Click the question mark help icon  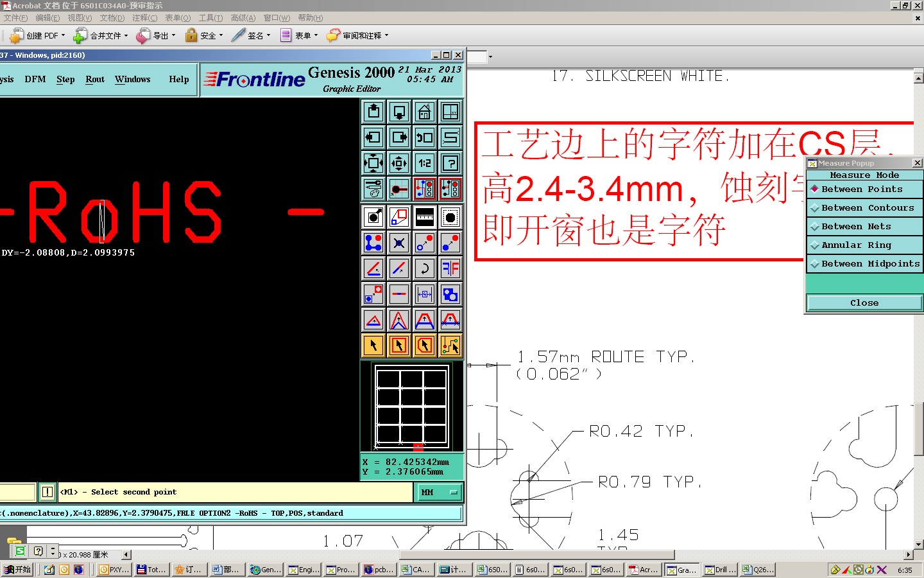pos(450,163)
